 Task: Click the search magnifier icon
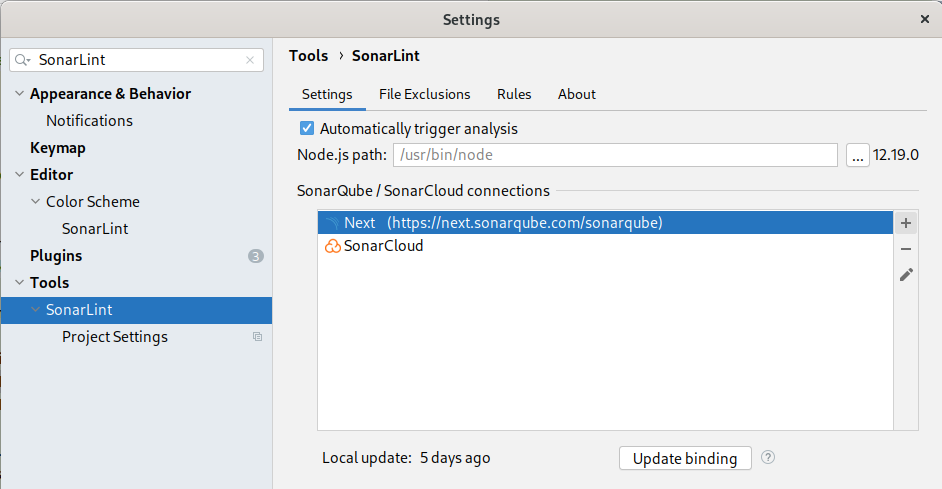(x=23, y=60)
